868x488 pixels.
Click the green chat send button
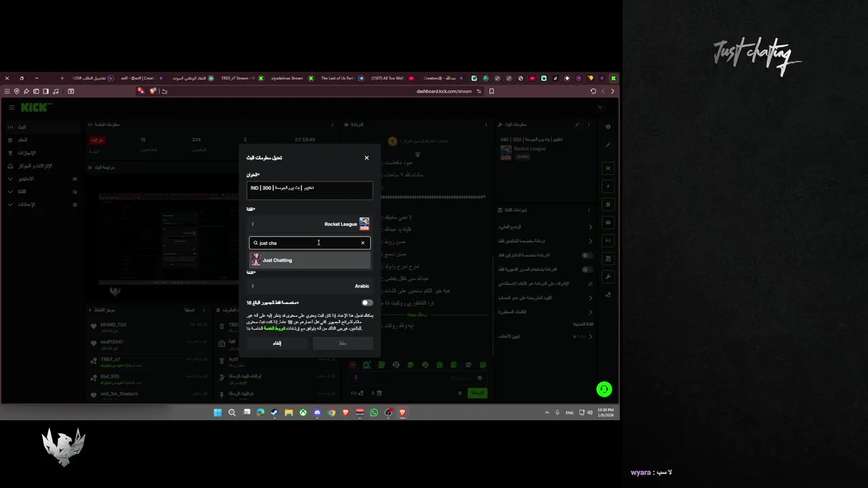[477, 393]
